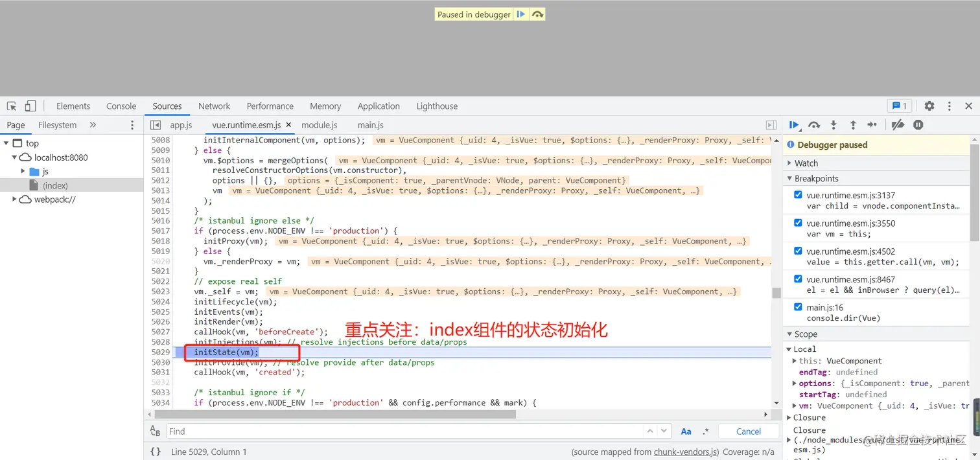Open the main.js file tab

370,125
